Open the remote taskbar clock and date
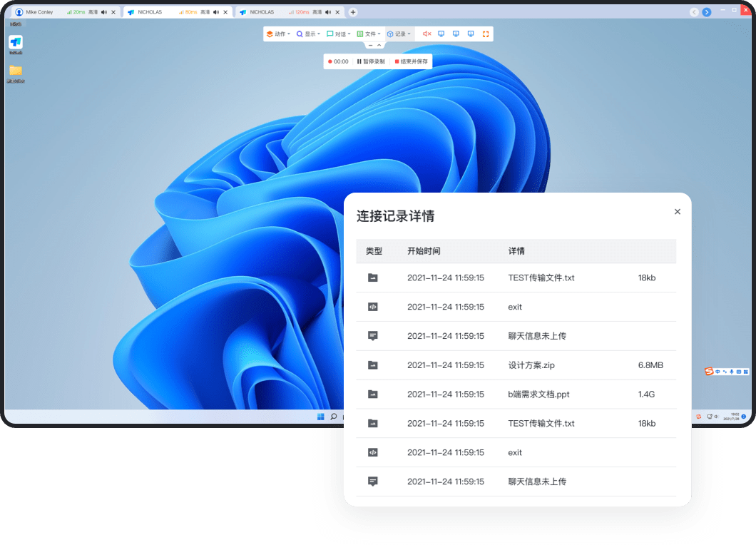Viewport: 756px width, 545px height. click(732, 417)
